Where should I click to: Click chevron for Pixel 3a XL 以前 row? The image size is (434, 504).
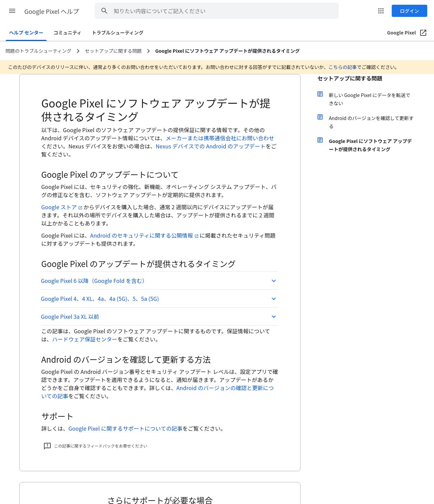(274, 317)
